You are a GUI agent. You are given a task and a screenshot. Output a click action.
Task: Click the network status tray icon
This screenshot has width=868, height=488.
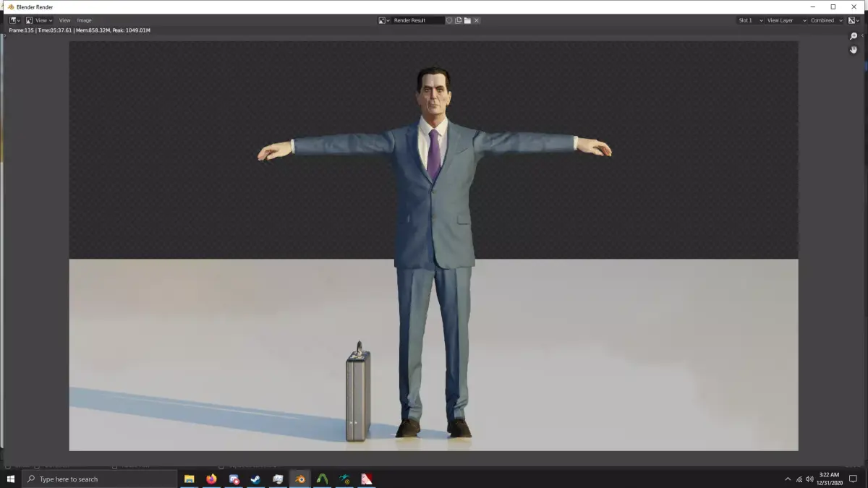799,479
